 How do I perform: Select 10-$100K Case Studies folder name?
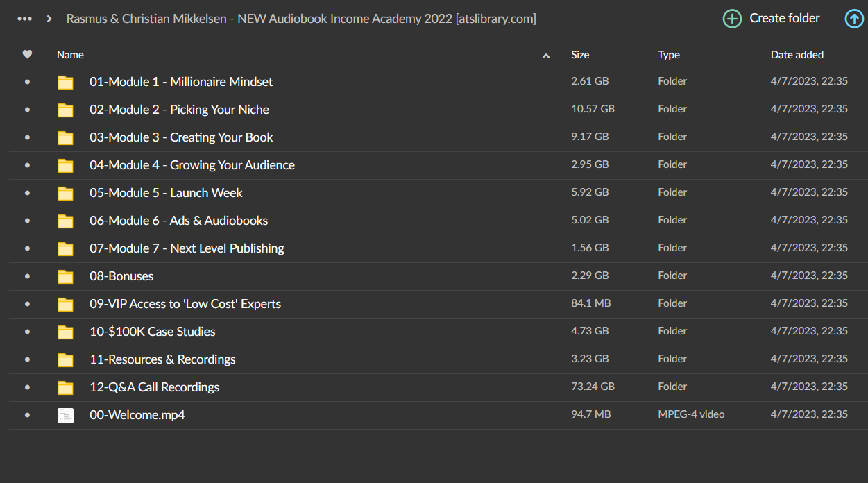pyautogui.click(x=153, y=332)
